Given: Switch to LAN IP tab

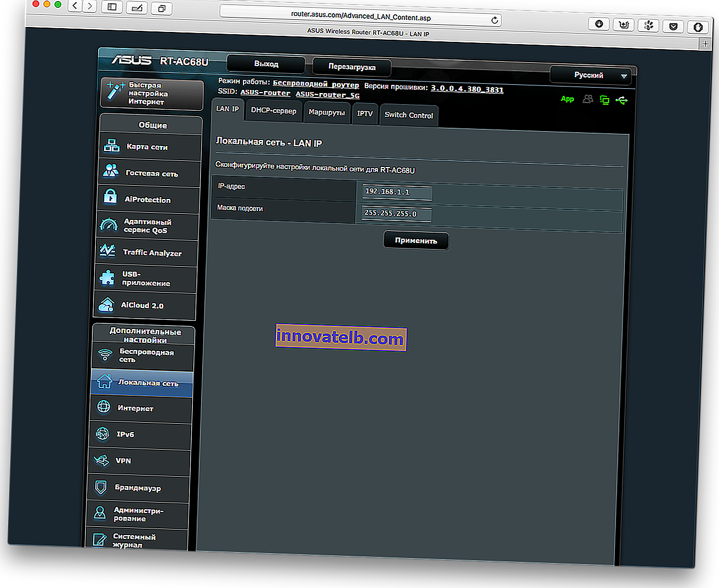Looking at the screenshot, I should pos(228,109).
